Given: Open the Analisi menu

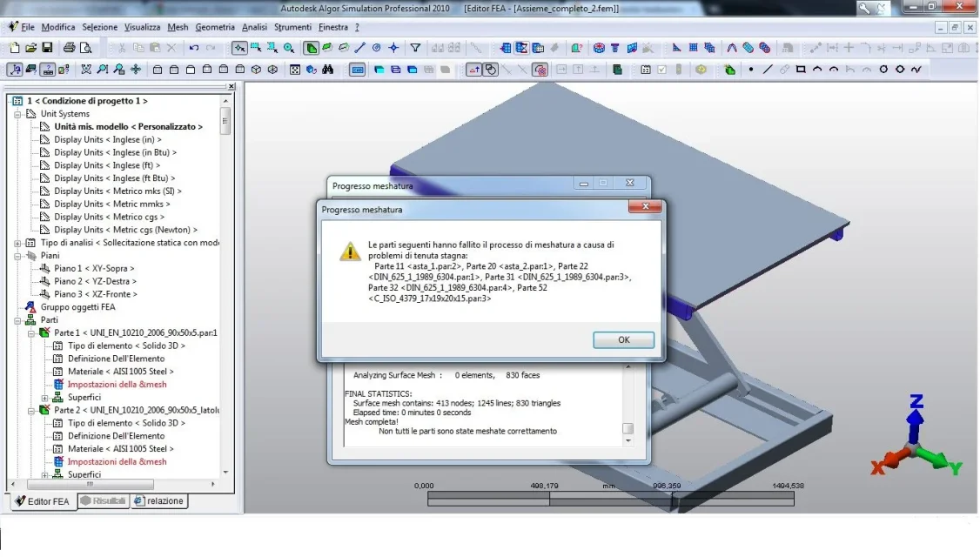Looking at the screenshot, I should tap(254, 27).
